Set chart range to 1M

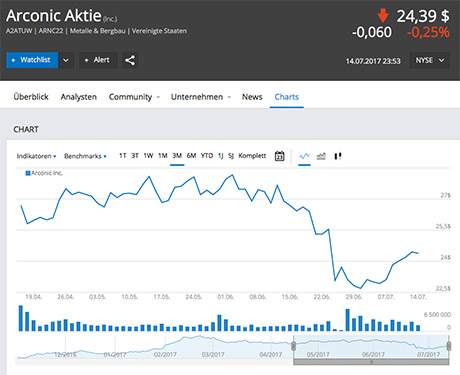[163, 156]
